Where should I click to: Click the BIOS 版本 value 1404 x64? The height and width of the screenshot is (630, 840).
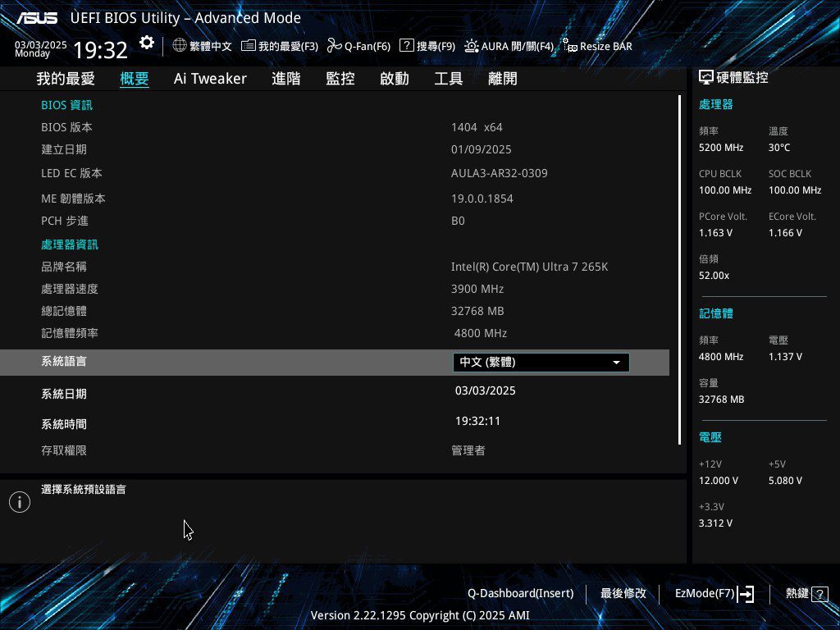click(x=477, y=127)
